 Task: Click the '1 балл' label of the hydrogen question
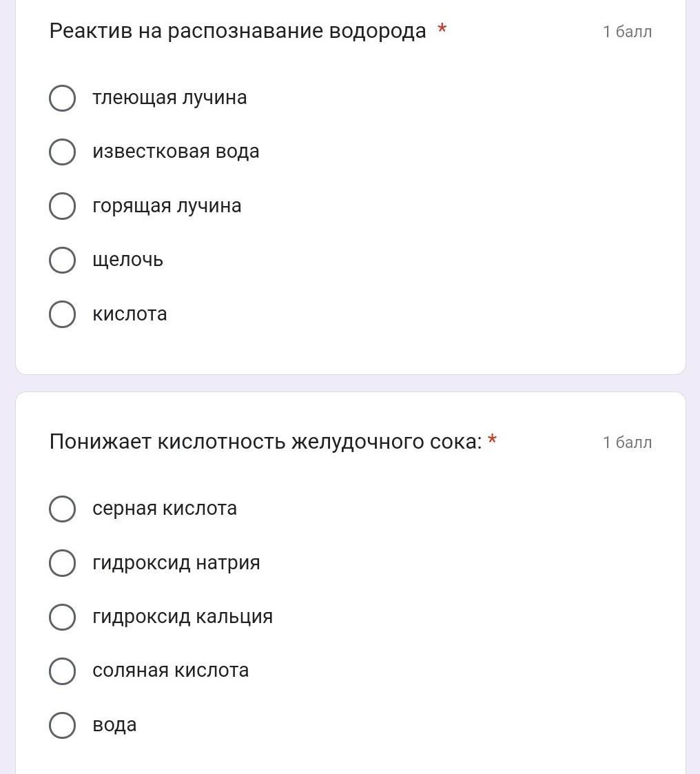(627, 32)
